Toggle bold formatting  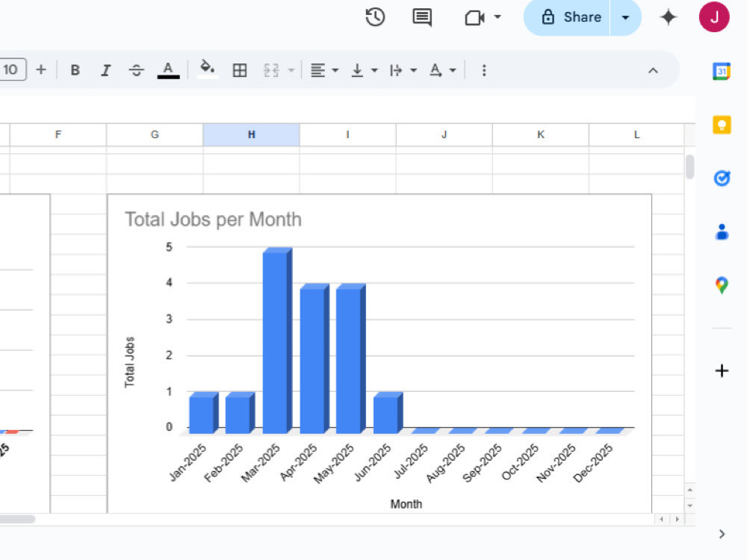point(75,70)
